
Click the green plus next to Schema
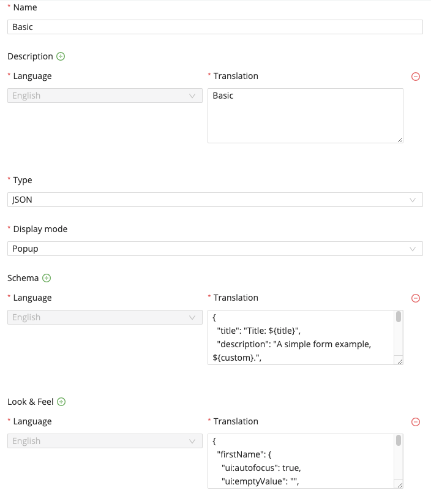coord(47,277)
